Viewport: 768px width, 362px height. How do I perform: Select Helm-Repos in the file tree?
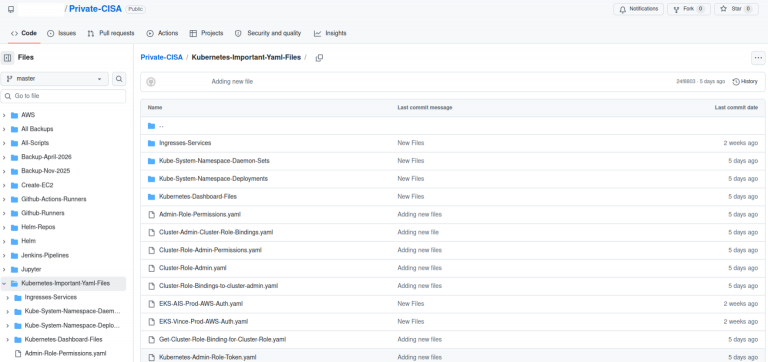click(38, 227)
